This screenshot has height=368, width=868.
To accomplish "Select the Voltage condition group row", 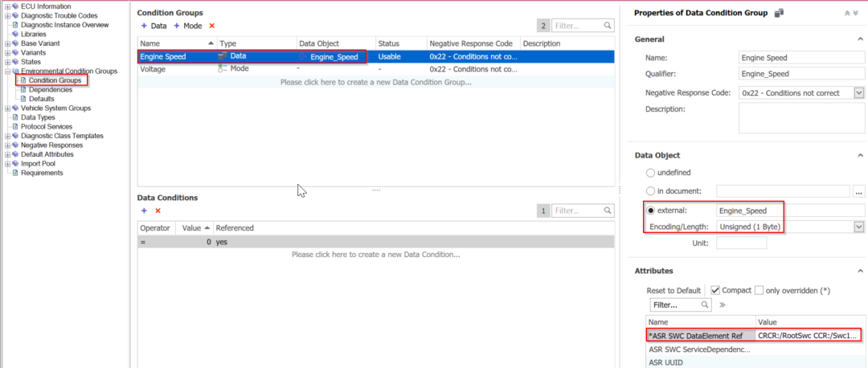I will (376, 69).
